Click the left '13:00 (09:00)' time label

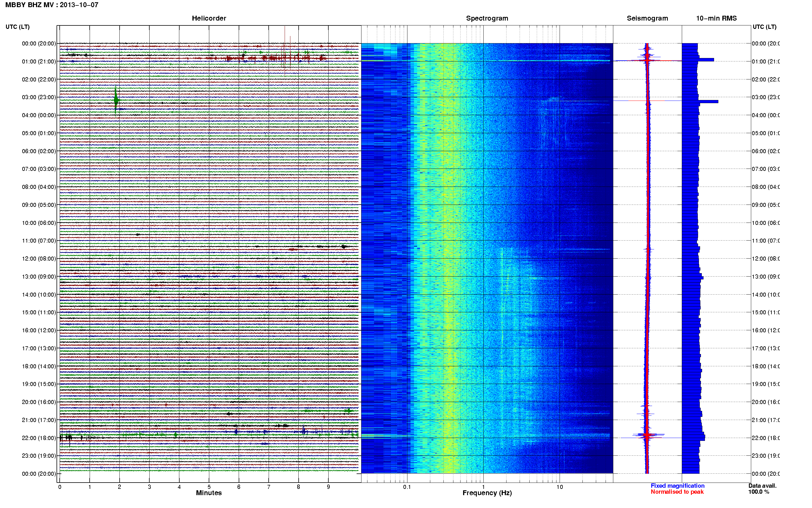[39, 277]
